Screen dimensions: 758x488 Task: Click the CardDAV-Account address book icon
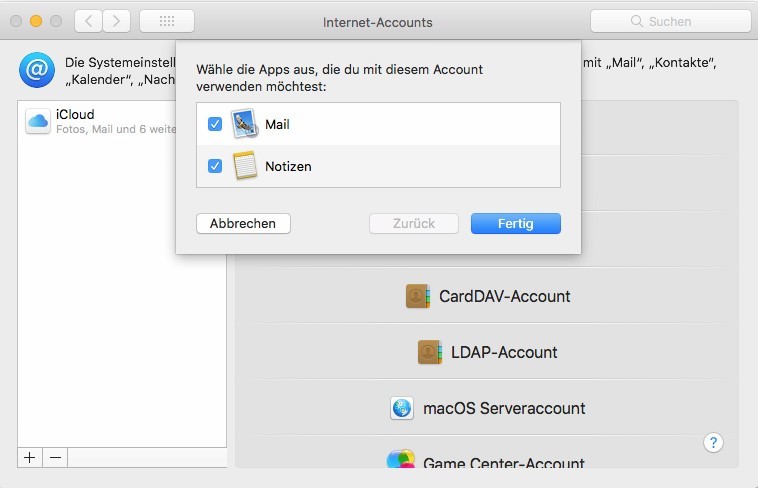pos(417,296)
